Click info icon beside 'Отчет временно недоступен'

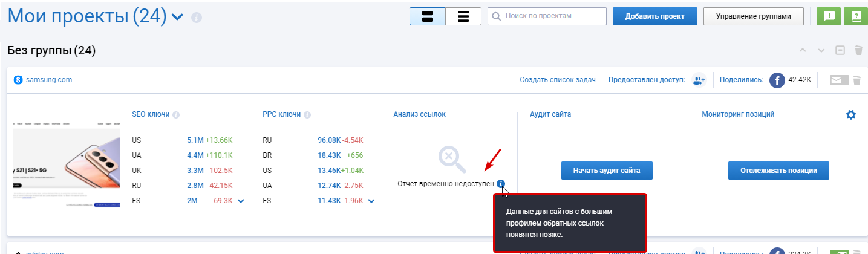[501, 183]
